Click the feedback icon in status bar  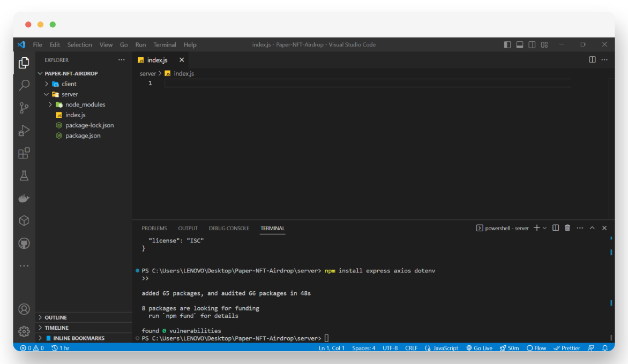(590, 348)
